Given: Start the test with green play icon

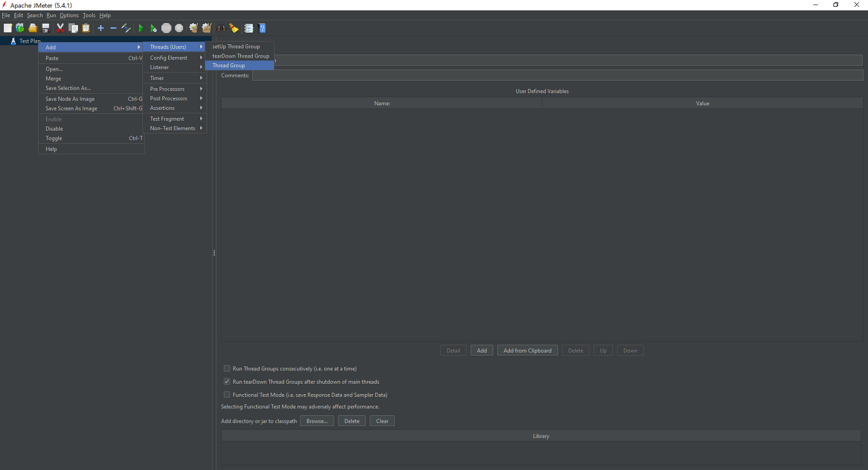Looking at the screenshot, I should tap(141, 28).
